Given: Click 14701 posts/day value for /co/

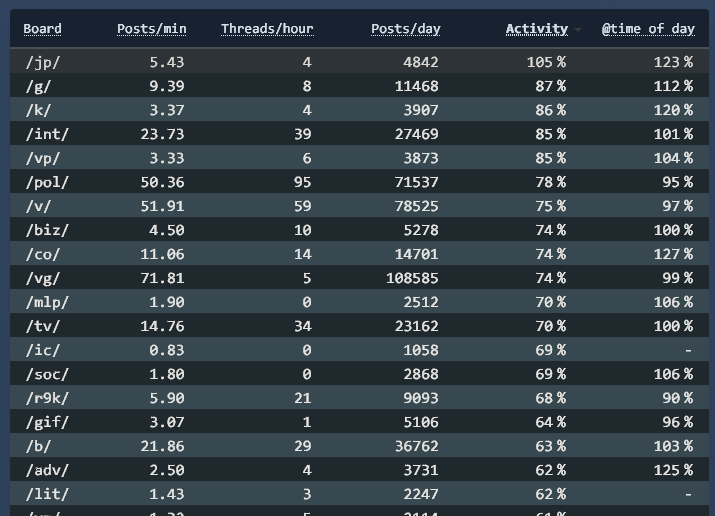Looking at the screenshot, I should click(416, 254).
